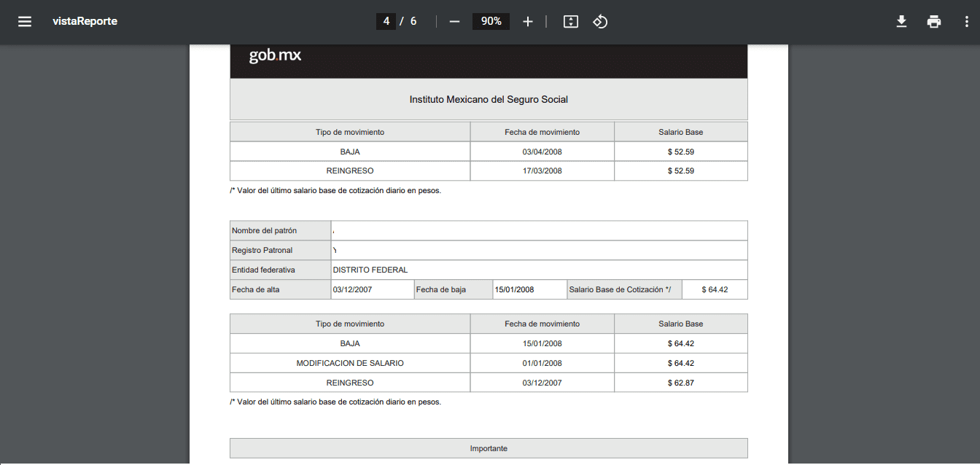The height and width of the screenshot is (465, 980).
Task: Click the date 17/03/2008
Action: 542,171
